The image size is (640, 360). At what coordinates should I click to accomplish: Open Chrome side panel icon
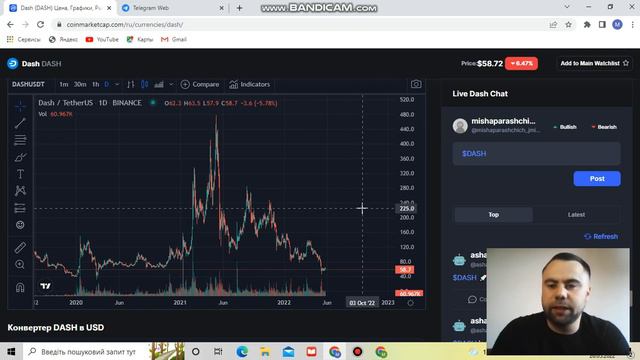point(602,24)
